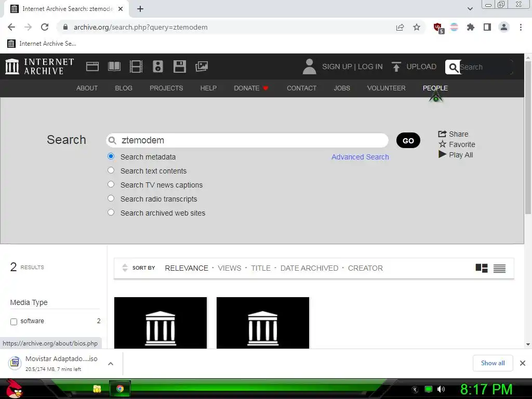Click the Internet Archive logo
Viewport: 532px width, 399px height.
(39, 66)
